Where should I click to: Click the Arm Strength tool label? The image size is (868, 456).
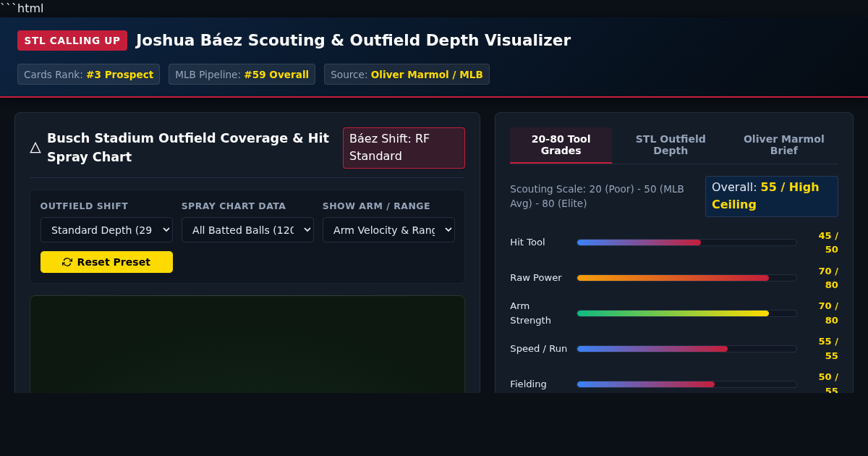[530, 313]
